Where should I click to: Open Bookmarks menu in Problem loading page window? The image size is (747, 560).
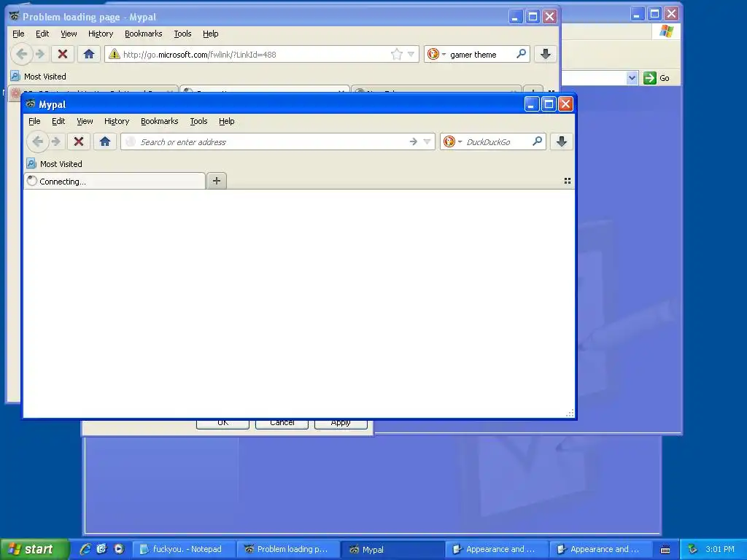144,34
